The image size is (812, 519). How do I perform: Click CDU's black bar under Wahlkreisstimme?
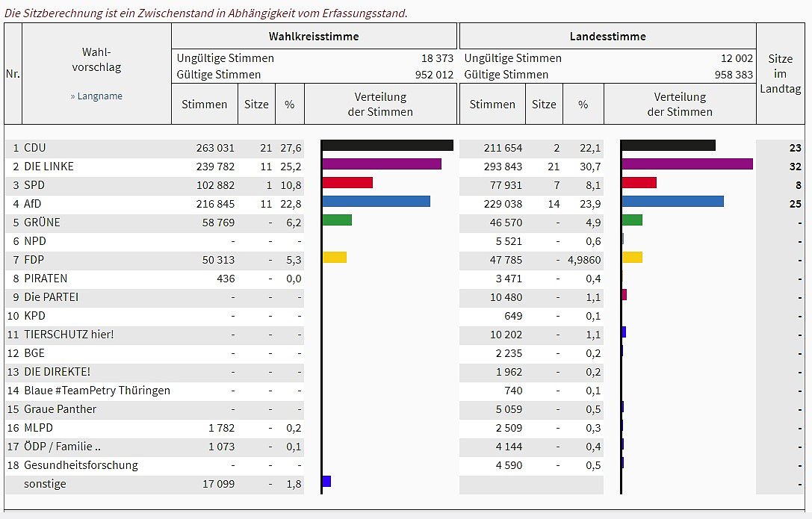click(x=387, y=146)
